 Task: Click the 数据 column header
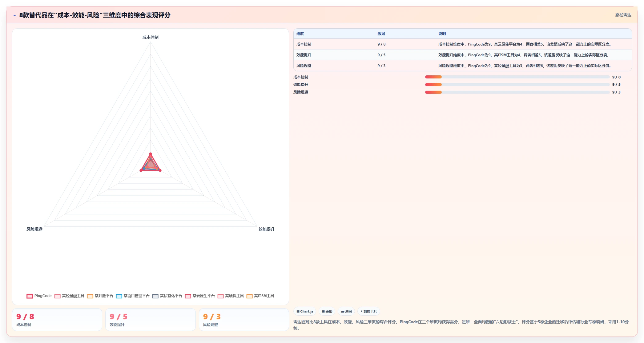pos(381,34)
